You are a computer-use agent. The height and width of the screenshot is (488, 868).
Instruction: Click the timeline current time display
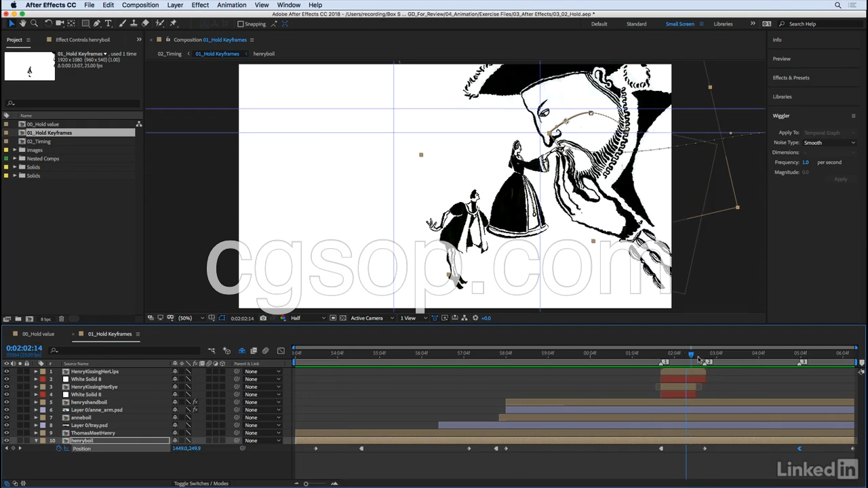[x=24, y=348]
